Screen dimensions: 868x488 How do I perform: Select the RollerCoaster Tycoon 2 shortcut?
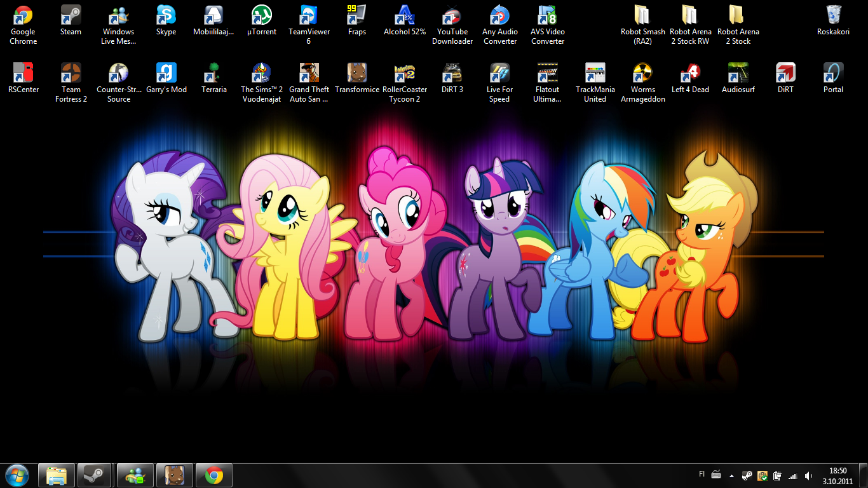coord(405,83)
